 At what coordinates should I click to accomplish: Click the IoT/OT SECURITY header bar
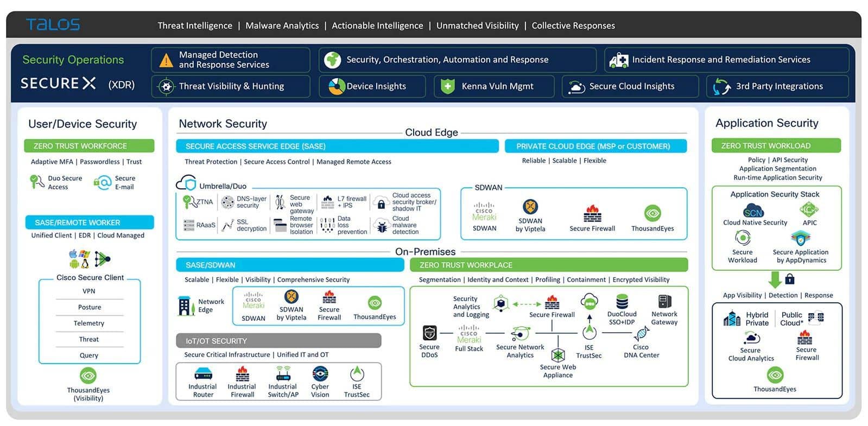[x=278, y=341]
